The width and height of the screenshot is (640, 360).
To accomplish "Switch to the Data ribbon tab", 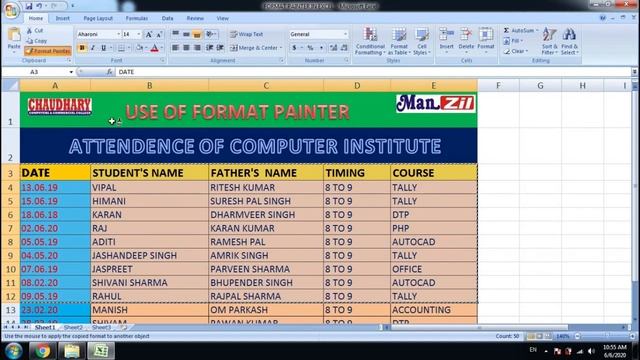I will pos(167,18).
